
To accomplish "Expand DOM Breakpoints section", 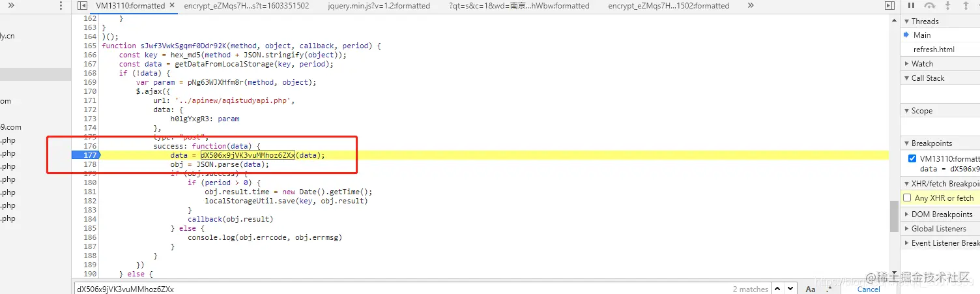I will pos(940,214).
